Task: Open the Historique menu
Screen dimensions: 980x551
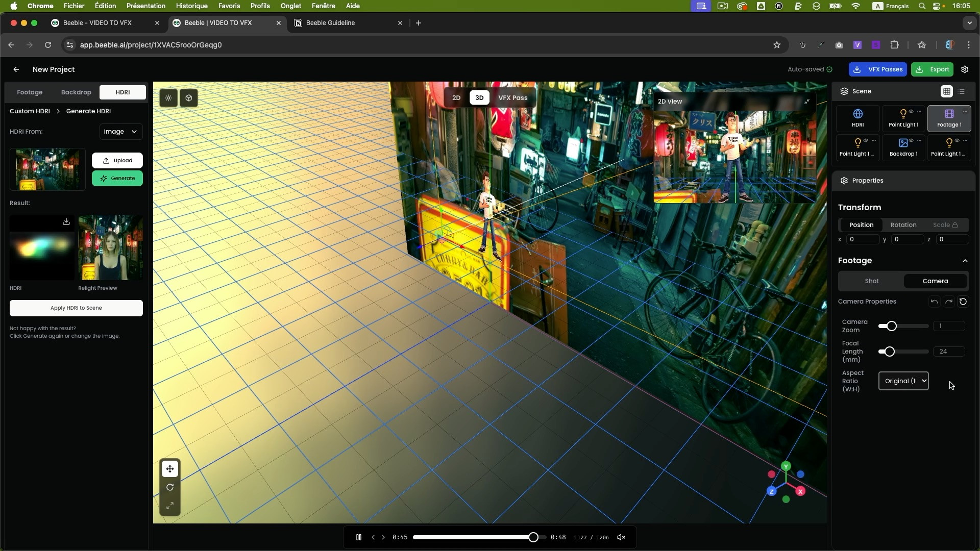Action: tap(191, 6)
